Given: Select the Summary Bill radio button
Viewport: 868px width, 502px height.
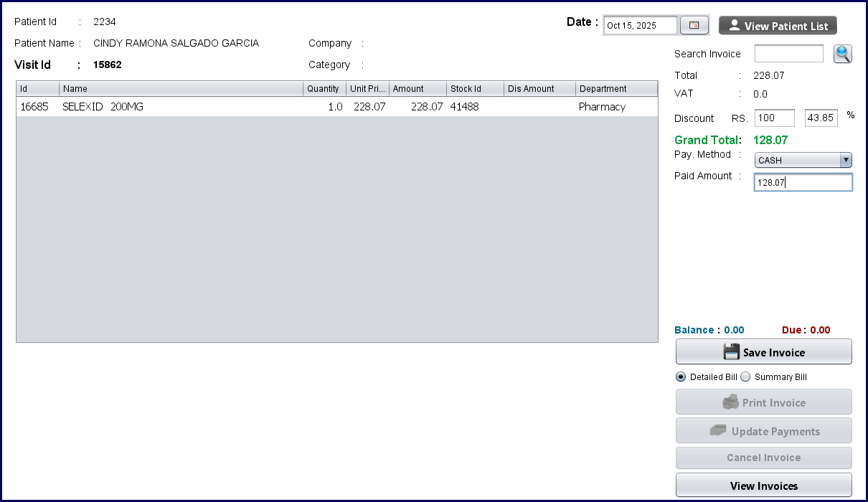Looking at the screenshot, I should click(x=745, y=377).
